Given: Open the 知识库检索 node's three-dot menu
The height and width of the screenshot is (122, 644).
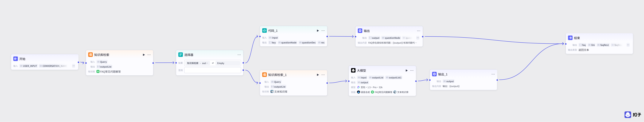Looking at the screenshot, I should coord(149,55).
